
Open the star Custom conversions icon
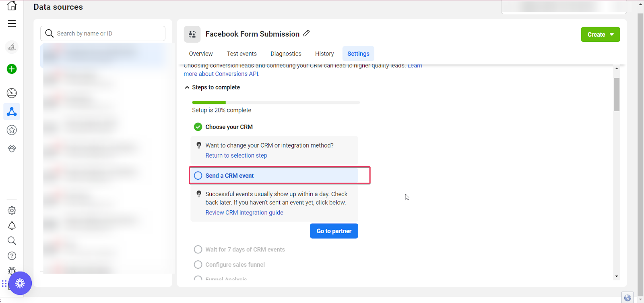tap(12, 130)
